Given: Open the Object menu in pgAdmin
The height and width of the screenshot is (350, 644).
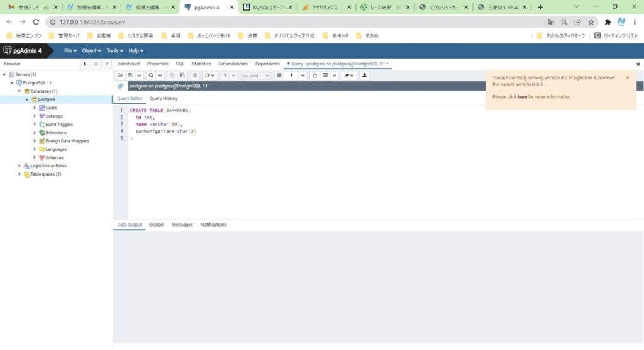Looking at the screenshot, I should click(x=91, y=50).
